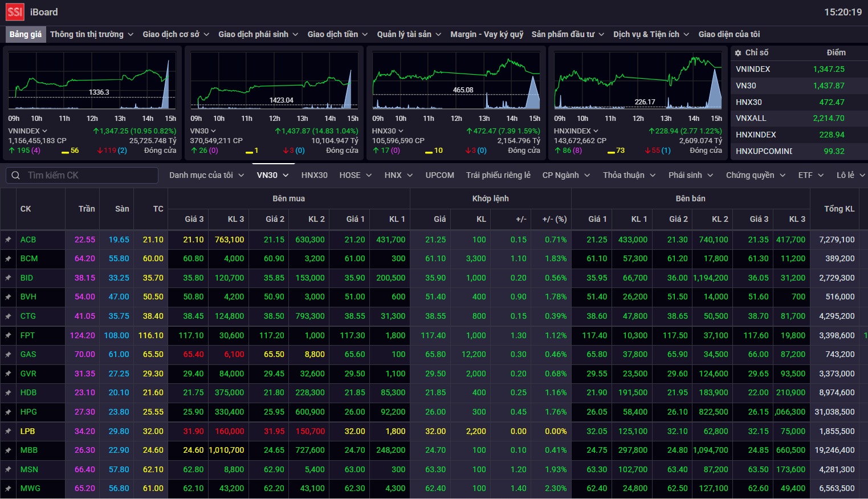Screen dimensions: 868x499
Task: Pin the BVH row
Action: tap(8, 297)
